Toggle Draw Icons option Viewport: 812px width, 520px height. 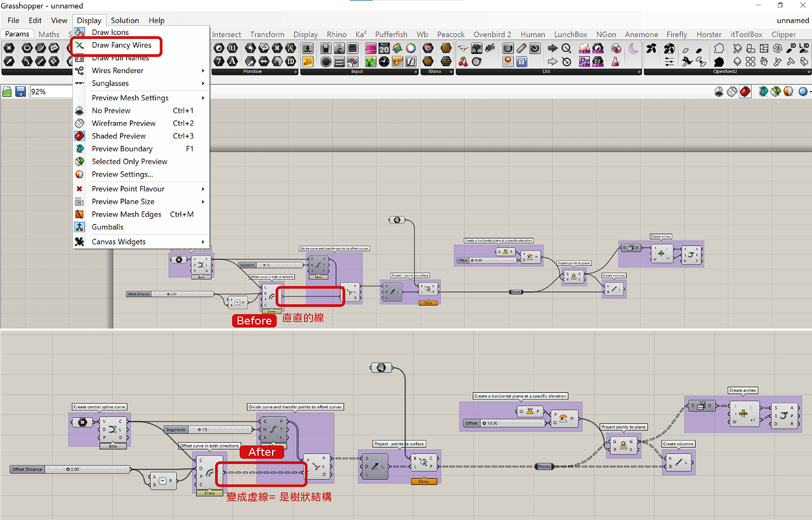(141, 32)
